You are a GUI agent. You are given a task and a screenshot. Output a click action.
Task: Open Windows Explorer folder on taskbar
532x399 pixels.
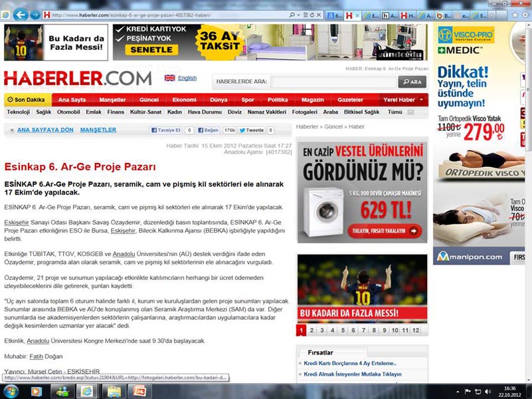[x=114, y=392]
